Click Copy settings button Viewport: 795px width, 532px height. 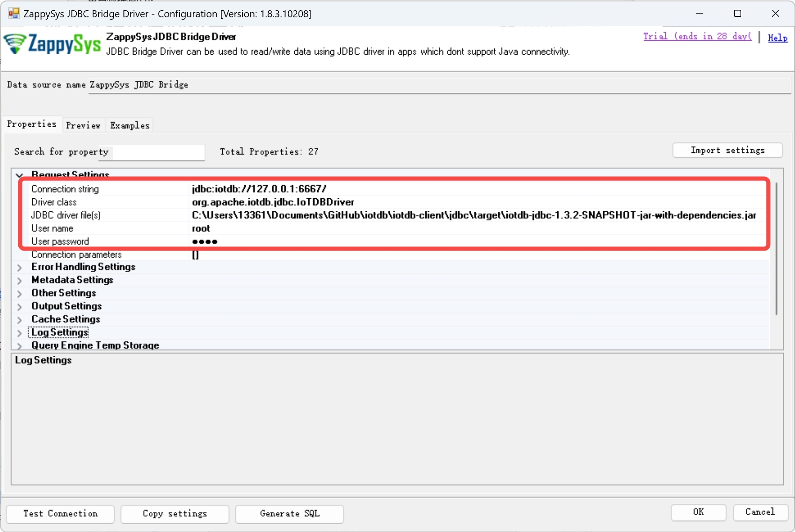click(x=175, y=513)
